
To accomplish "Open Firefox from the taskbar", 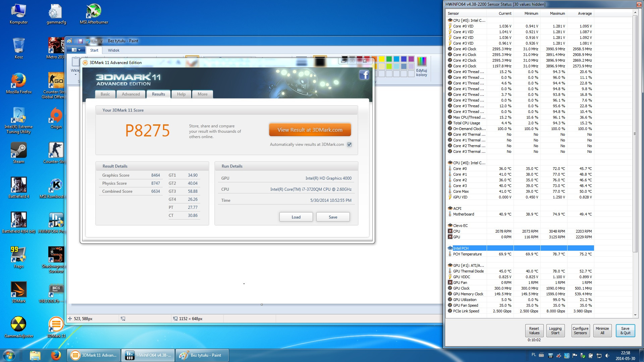I will pyautogui.click(x=56, y=355).
